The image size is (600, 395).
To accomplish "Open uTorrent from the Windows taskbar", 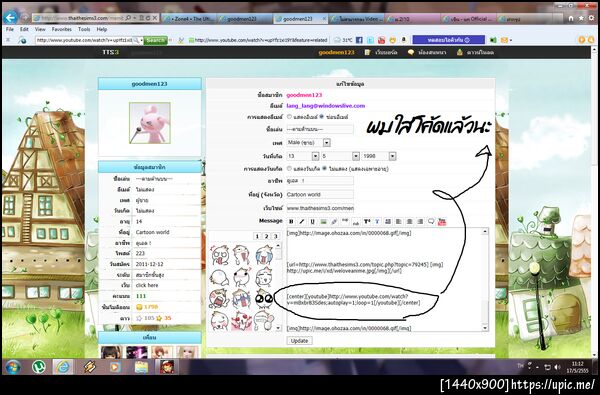I will (38, 366).
